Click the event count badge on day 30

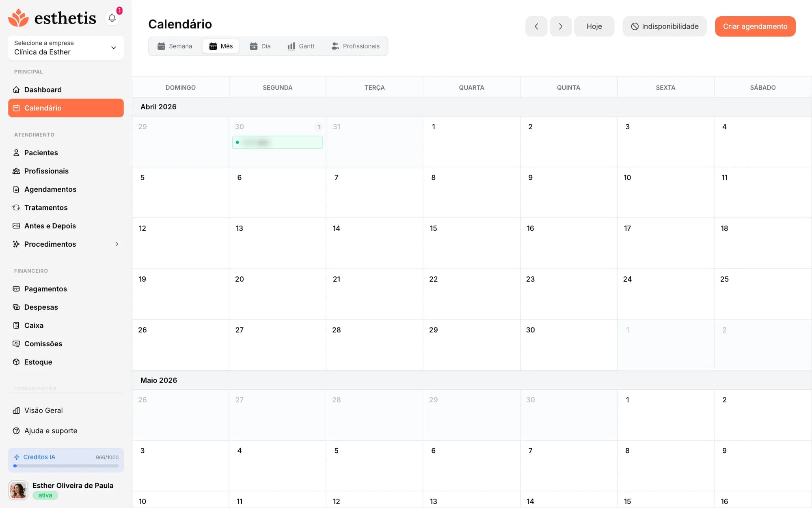[x=319, y=127]
